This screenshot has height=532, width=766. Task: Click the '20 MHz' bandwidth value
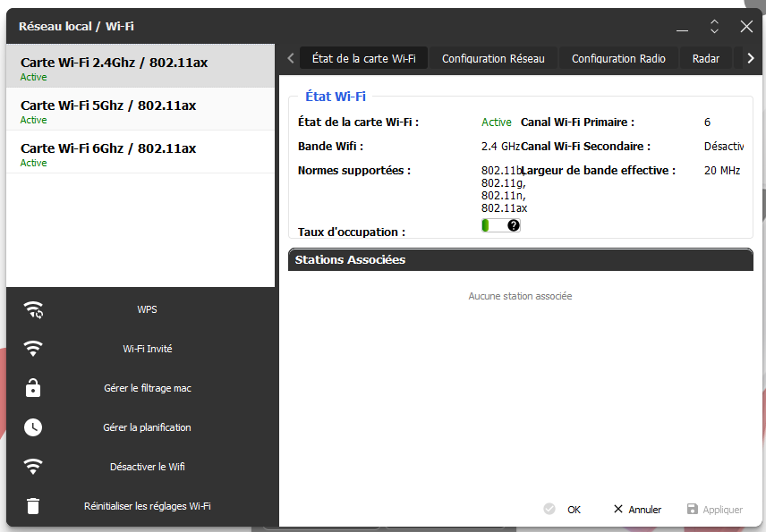(721, 171)
